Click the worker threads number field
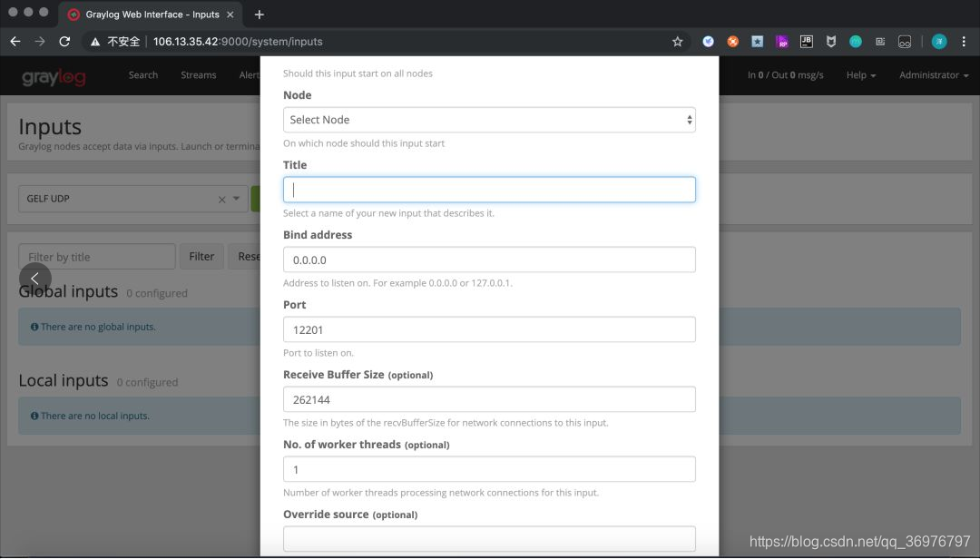Viewport: 980px width, 559px height. [489, 469]
